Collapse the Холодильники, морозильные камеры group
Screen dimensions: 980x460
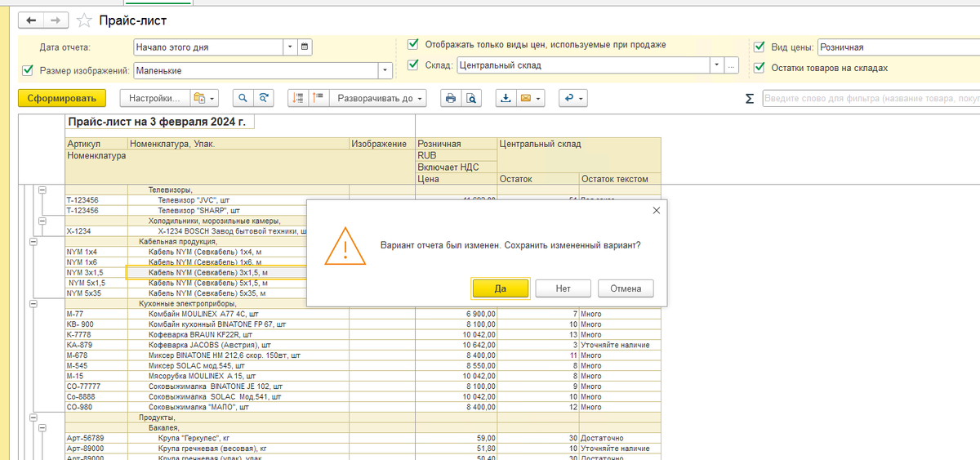pyautogui.click(x=42, y=221)
